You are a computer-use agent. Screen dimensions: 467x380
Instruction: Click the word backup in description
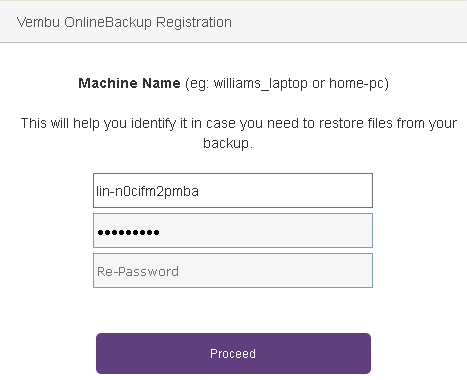coord(226,143)
